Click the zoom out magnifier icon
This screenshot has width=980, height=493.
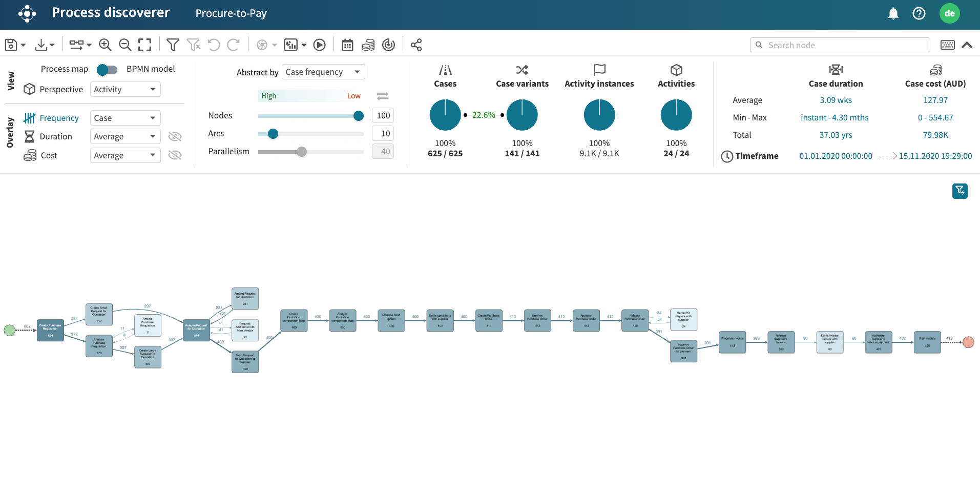[125, 45]
